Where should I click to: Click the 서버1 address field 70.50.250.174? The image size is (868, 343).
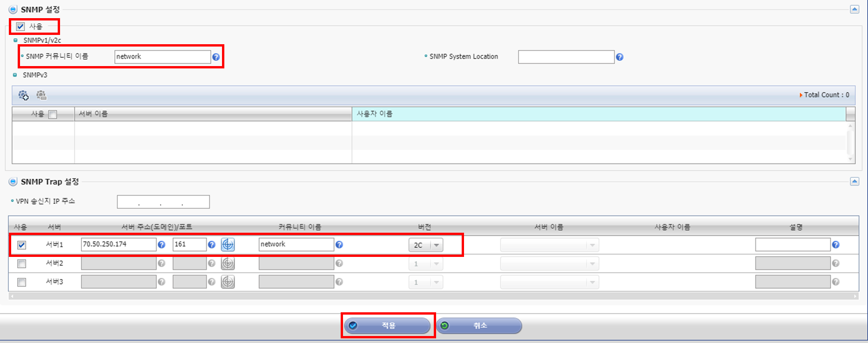119,244
